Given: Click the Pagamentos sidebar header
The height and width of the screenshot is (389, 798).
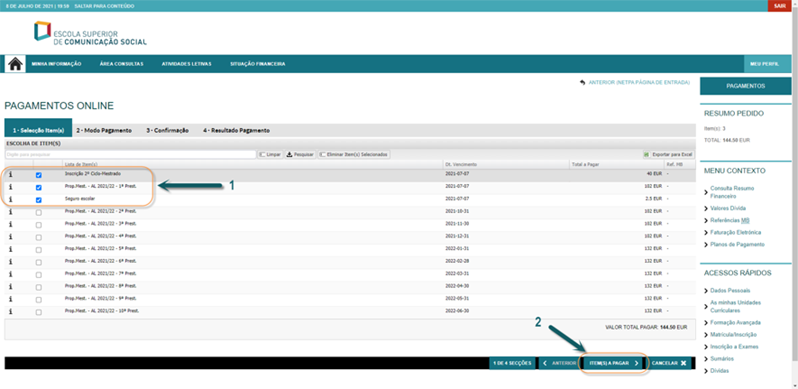Looking at the screenshot, I should click(x=746, y=86).
